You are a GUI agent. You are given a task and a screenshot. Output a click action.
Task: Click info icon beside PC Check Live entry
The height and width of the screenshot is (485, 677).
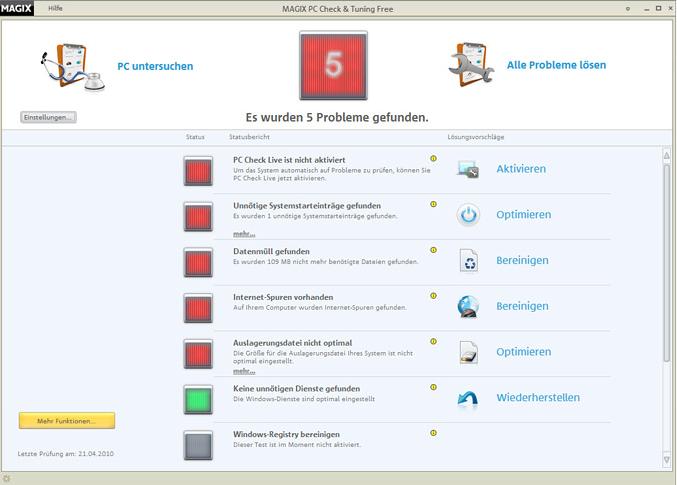(433, 158)
